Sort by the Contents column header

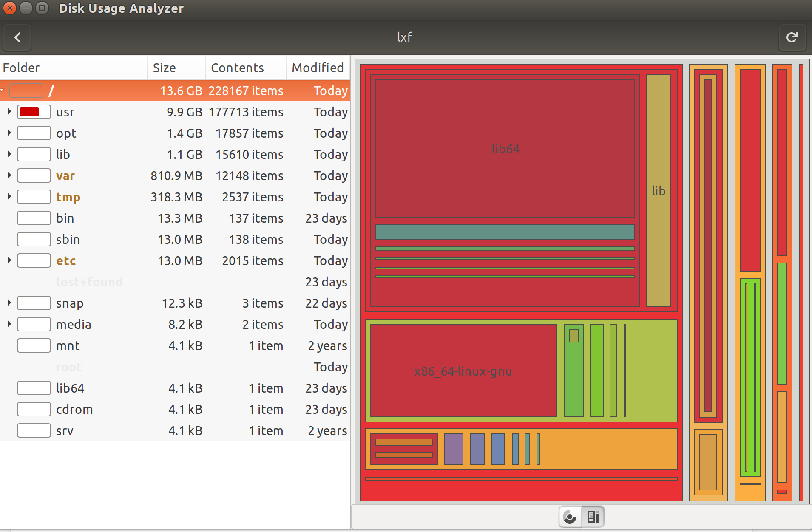pyautogui.click(x=246, y=68)
